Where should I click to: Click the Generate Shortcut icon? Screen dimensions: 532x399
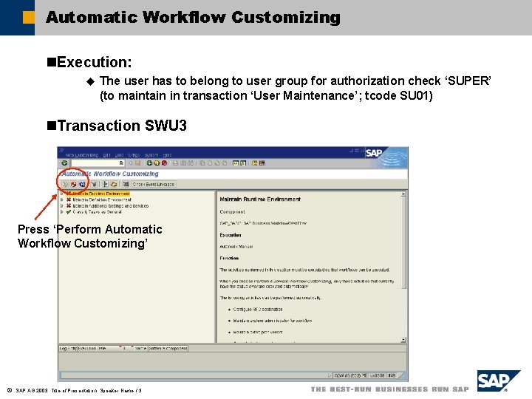(243, 163)
